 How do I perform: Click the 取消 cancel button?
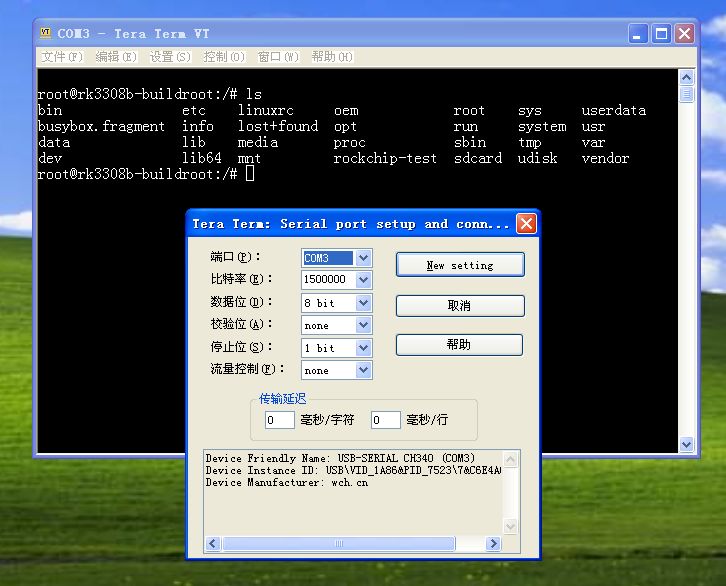tap(459, 305)
